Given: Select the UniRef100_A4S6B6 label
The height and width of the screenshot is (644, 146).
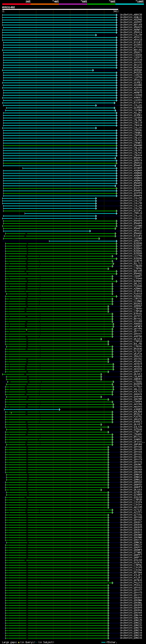Looking at the screenshot, I should 131,85.
